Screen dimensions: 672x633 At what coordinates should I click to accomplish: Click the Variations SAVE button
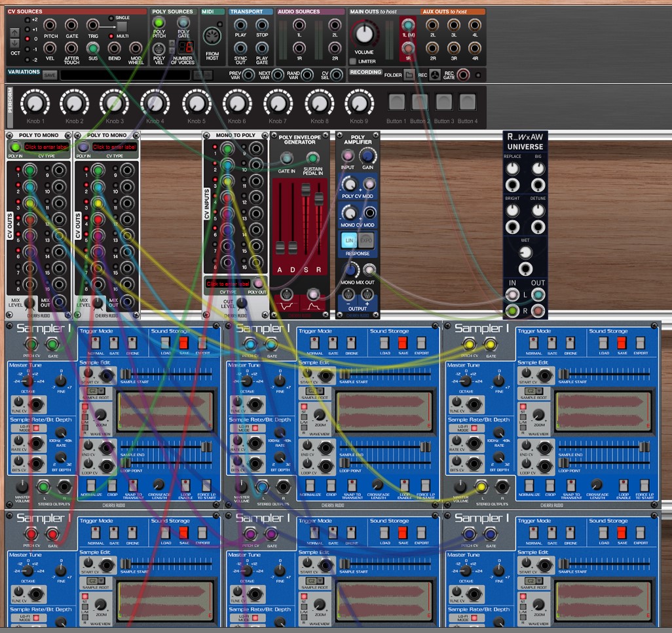tap(50, 75)
